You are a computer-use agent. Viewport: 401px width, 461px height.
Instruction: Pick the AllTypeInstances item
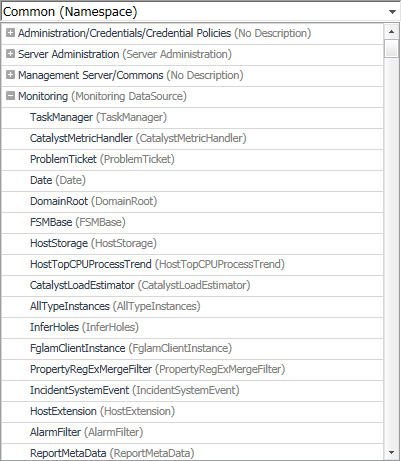[192, 307]
